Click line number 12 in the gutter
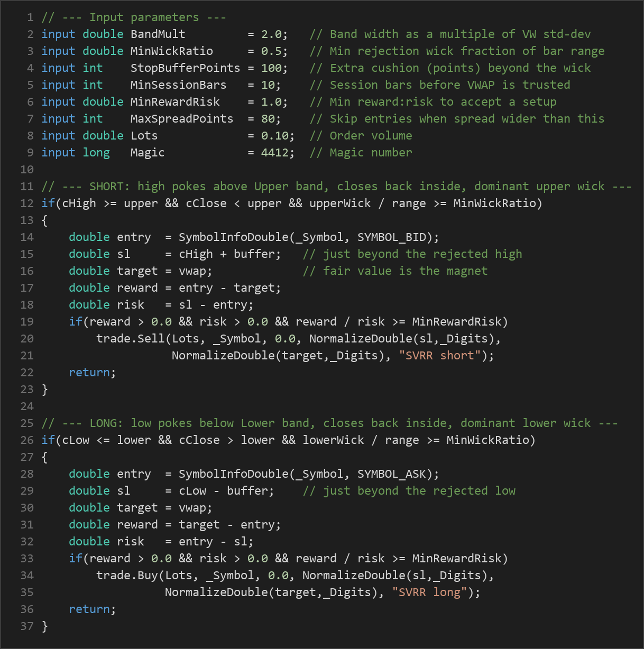The height and width of the screenshot is (649, 644). [27, 203]
